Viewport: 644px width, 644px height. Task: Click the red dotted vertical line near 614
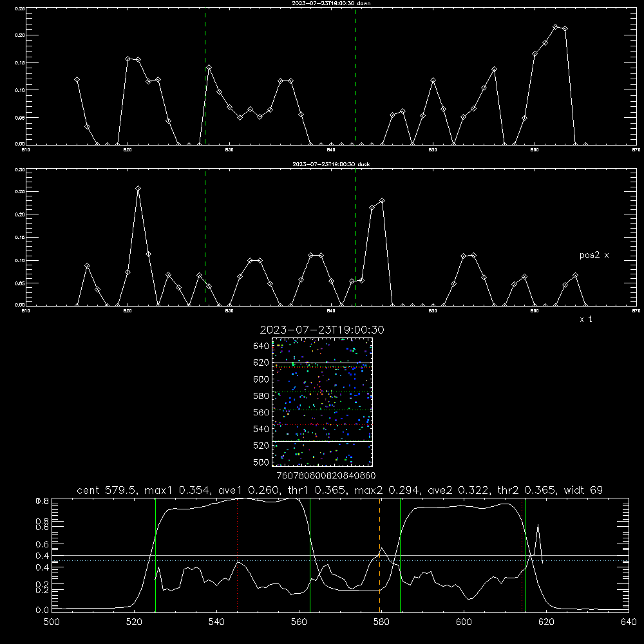(x=522, y=555)
